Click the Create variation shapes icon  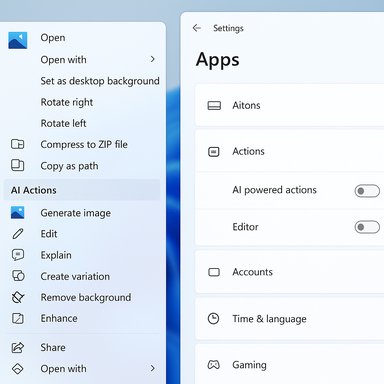coord(18,276)
